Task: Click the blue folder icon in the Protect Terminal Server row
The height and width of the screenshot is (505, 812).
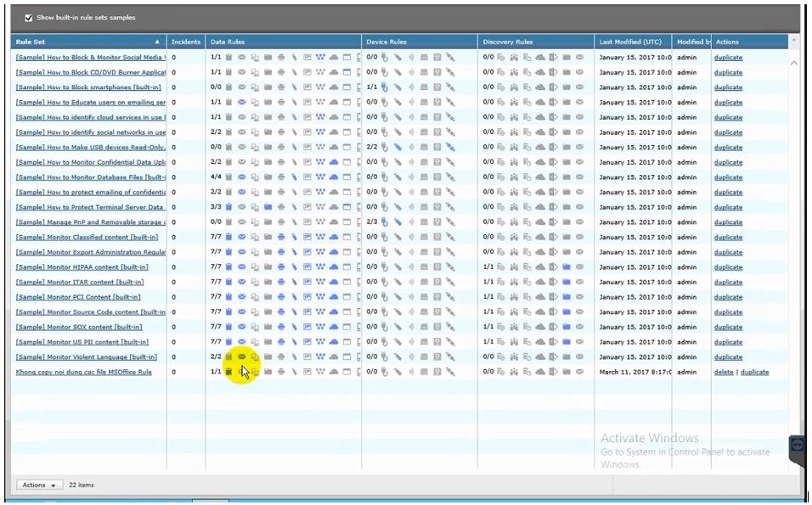Action: tap(268, 207)
